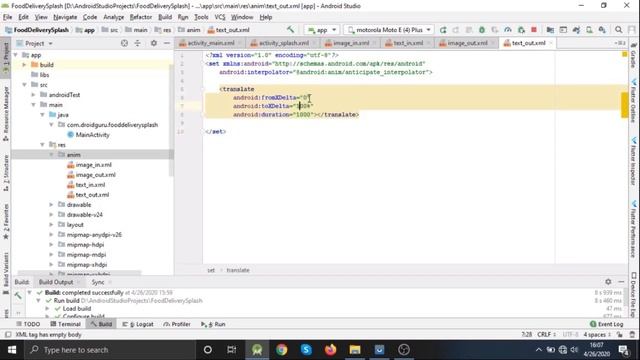
Task: Expand the drawable folder
Action: pos(51,204)
